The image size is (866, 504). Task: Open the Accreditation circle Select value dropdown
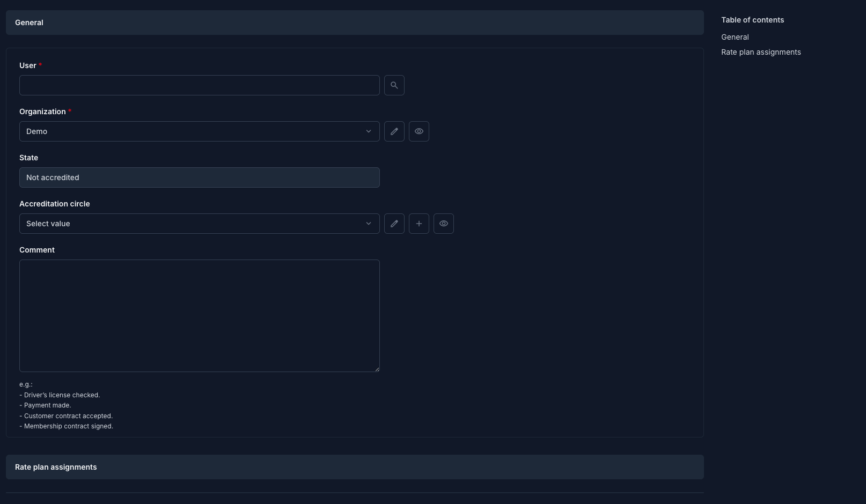(x=199, y=224)
